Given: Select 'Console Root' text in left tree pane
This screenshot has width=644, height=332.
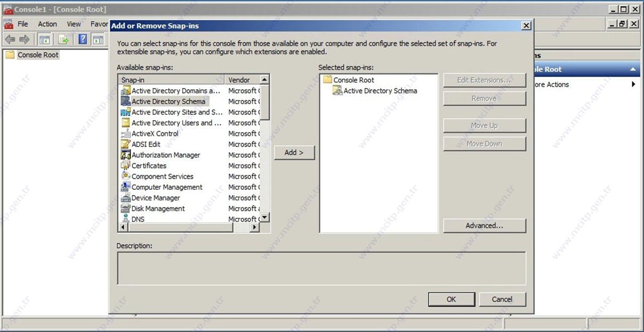Looking at the screenshot, I should coord(38,54).
